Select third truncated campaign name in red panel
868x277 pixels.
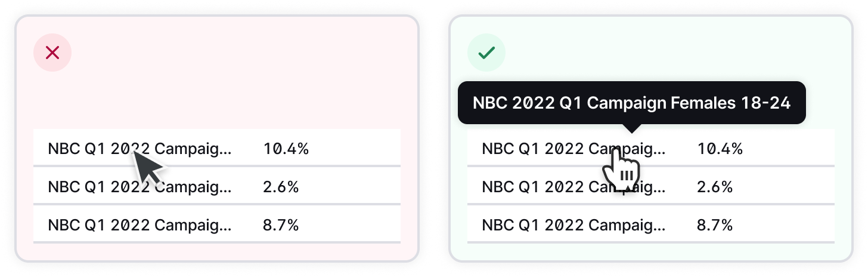[139, 225]
